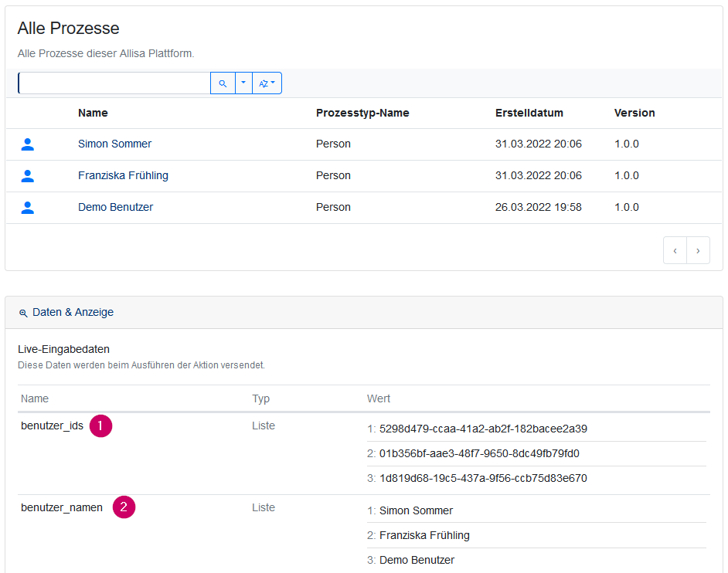The width and height of the screenshot is (728, 573).
Task: Go to previous page of processes
Action: (675, 250)
